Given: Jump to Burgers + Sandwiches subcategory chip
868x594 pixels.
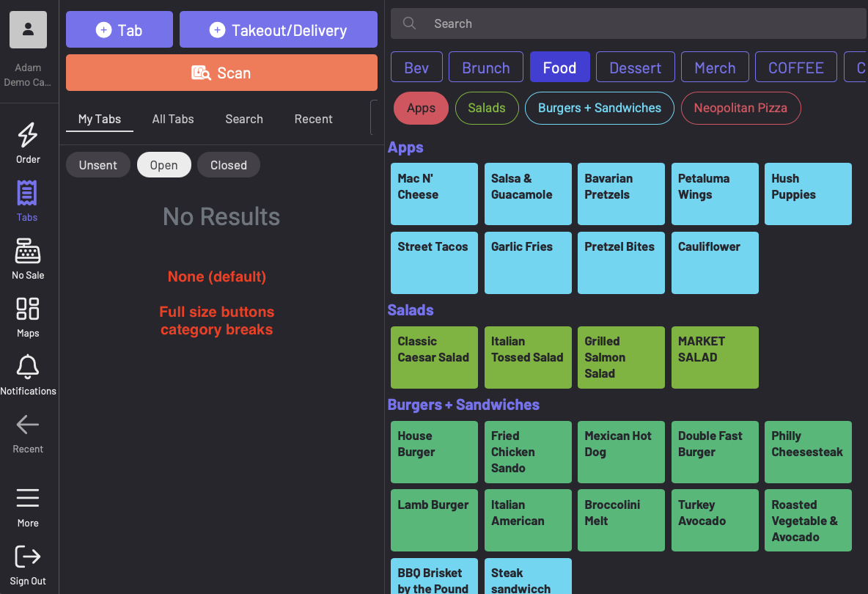Looking at the screenshot, I should (599, 108).
